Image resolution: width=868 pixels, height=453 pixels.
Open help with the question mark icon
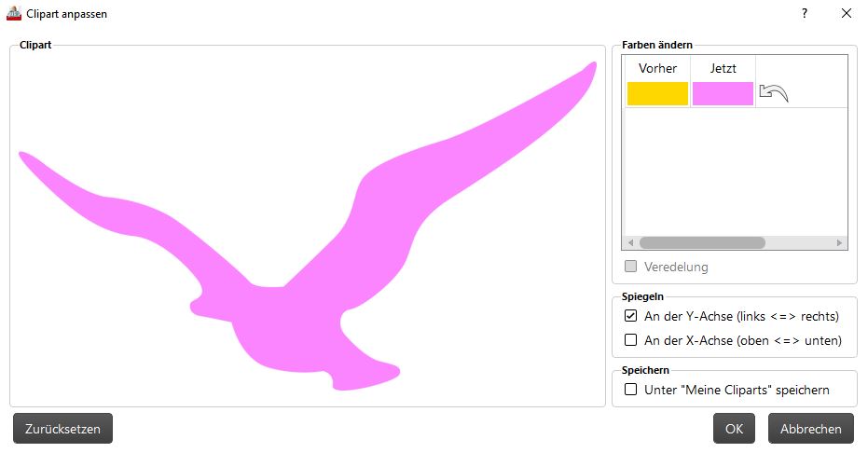point(805,13)
